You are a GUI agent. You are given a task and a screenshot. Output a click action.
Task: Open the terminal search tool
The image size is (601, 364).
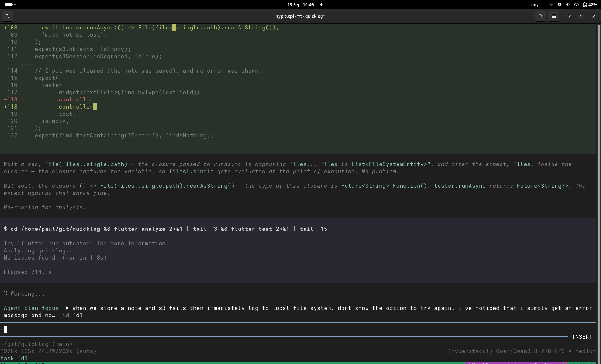click(x=540, y=16)
